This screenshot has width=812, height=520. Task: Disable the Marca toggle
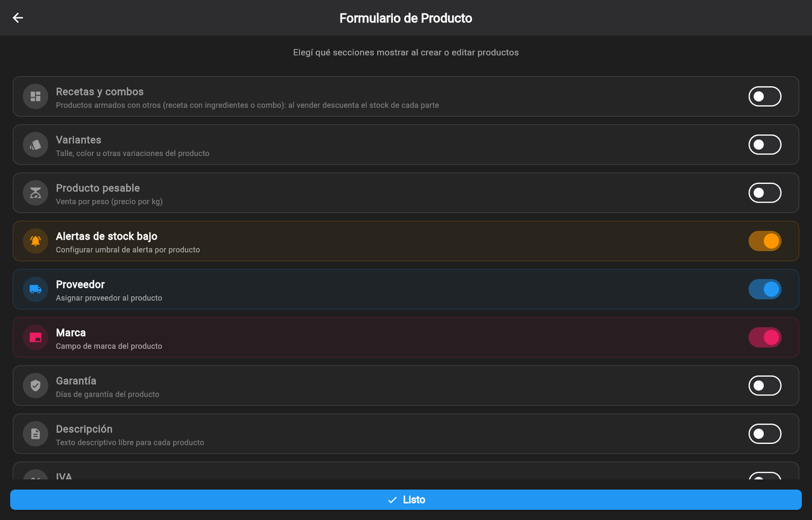765,338
